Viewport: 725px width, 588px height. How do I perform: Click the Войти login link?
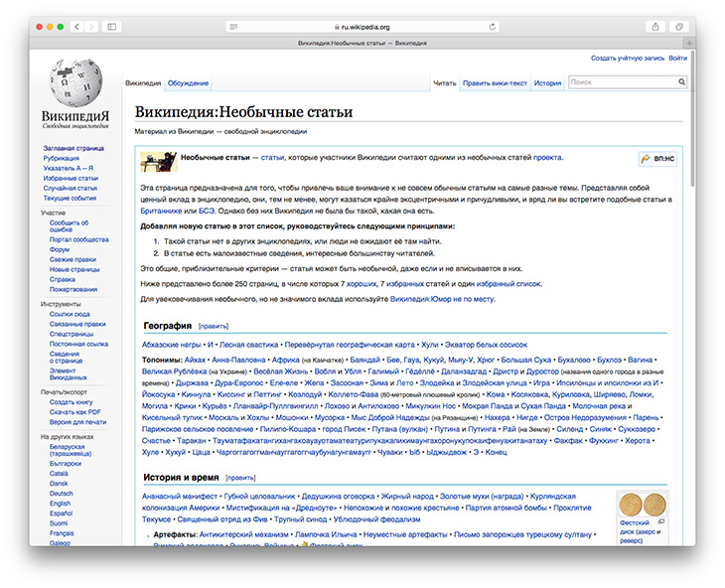coord(677,59)
